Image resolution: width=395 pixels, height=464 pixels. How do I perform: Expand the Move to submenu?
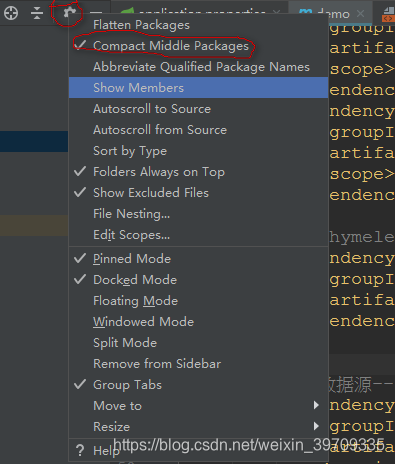tap(198, 406)
